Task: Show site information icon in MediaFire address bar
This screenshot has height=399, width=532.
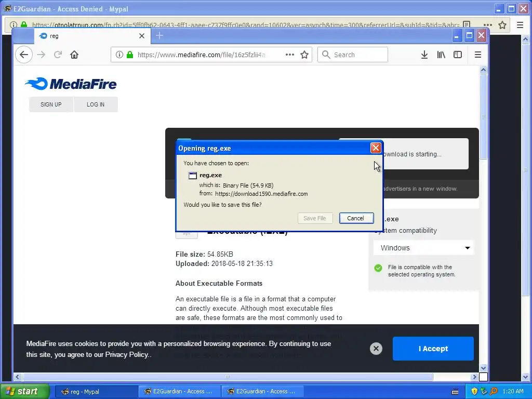Action: pos(119,55)
